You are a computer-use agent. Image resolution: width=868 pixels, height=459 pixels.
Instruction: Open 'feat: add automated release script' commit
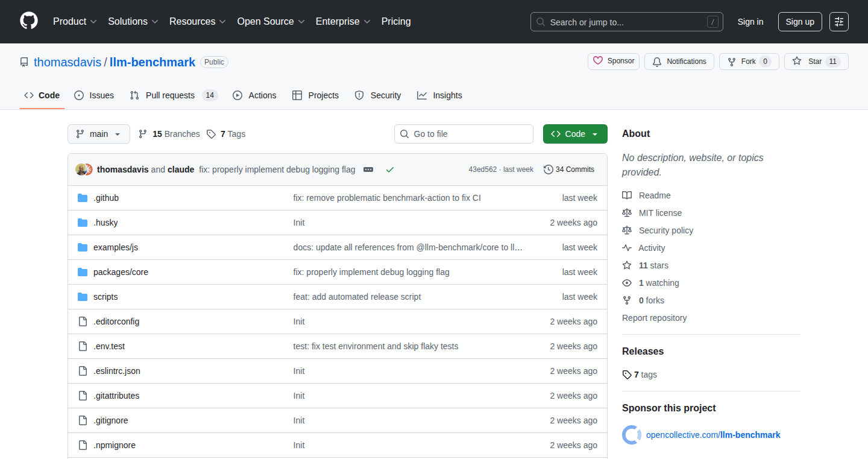(x=357, y=297)
